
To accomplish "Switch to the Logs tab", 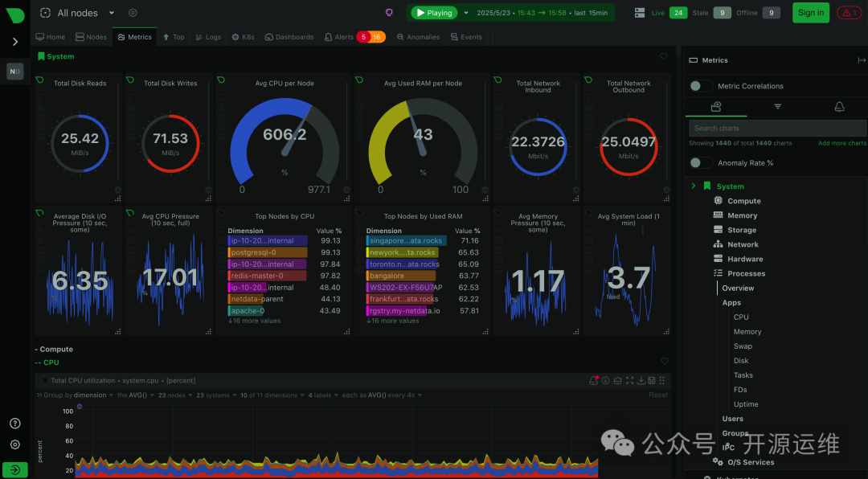I will 208,37.
